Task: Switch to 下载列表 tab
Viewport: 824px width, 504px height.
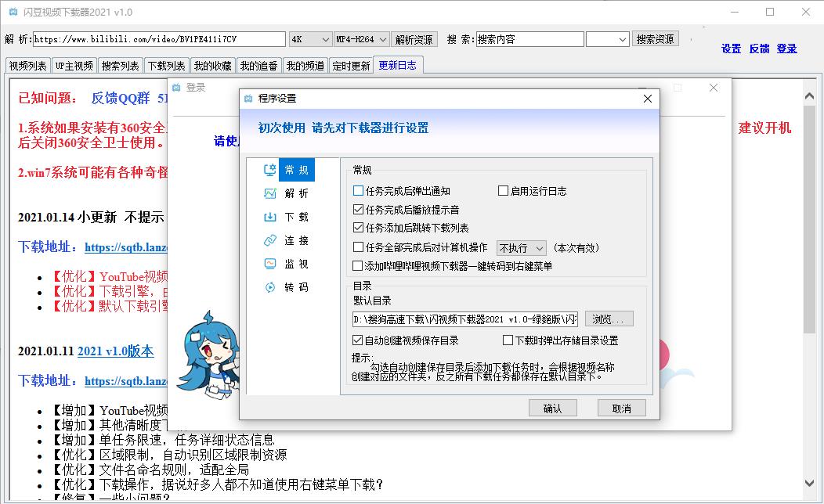Action: point(167,66)
